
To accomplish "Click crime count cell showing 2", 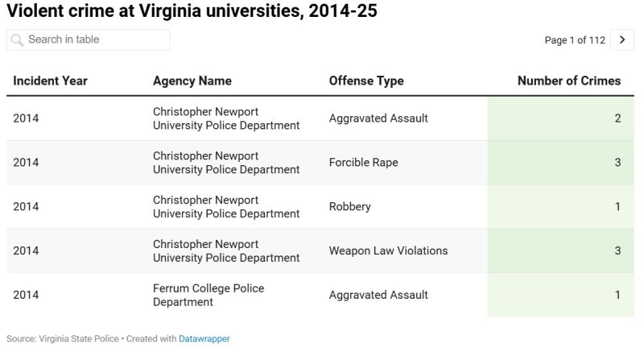I will pyautogui.click(x=617, y=118).
